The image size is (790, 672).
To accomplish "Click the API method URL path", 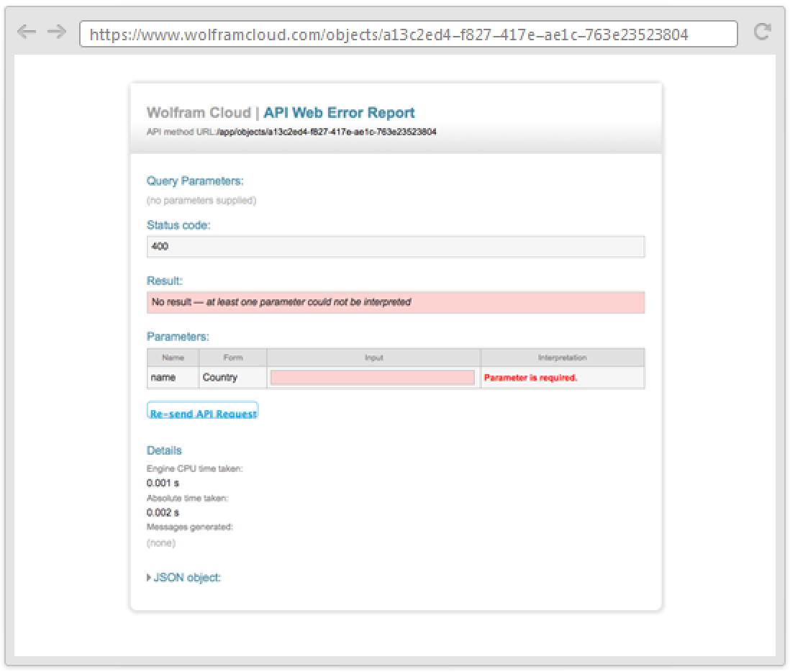I will click(x=327, y=132).
